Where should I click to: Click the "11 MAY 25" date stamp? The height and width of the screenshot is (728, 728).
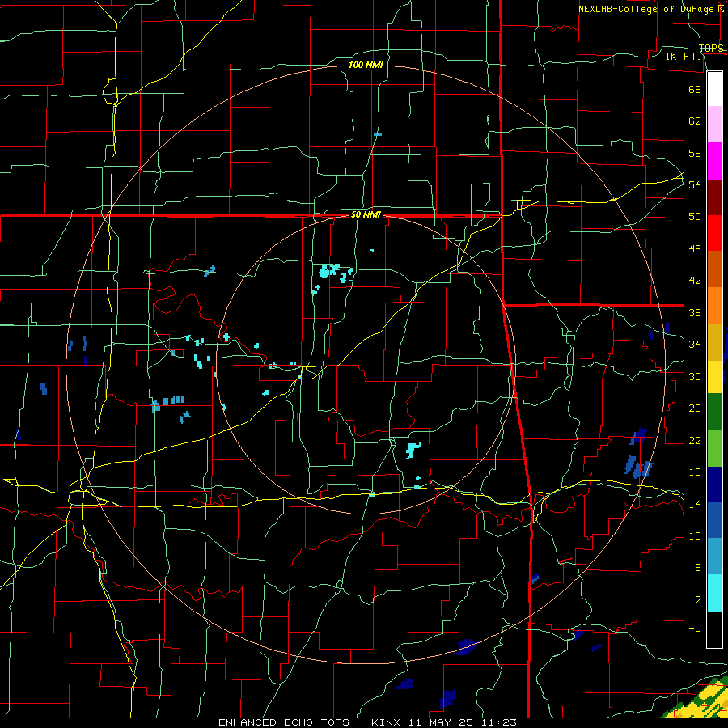click(x=441, y=722)
